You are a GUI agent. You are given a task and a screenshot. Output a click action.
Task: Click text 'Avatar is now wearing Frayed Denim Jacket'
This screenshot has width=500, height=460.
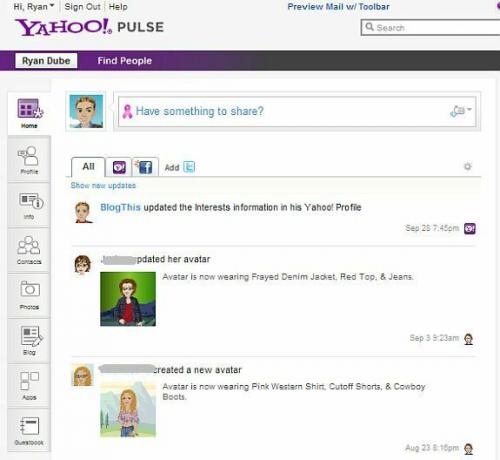[x=249, y=277]
